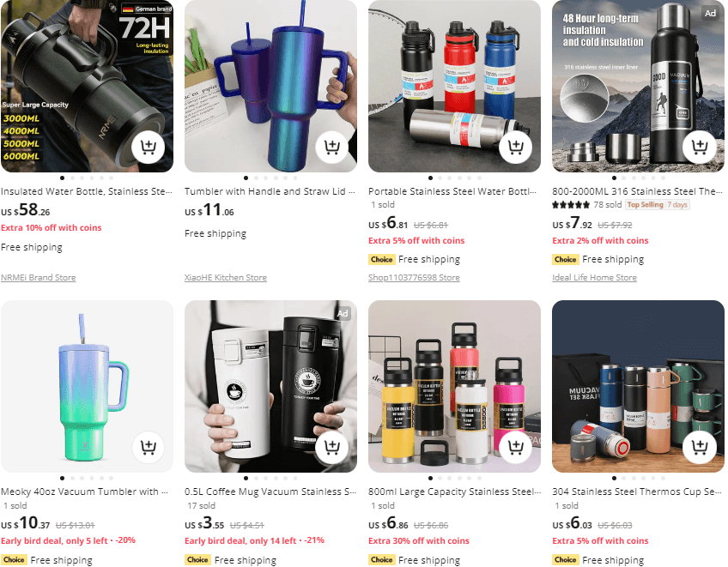The width and height of the screenshot is (728, 567).
Task: Add 800ml Large Capacity bottle to cart
Action: pyautogui.click(x=516, y=447)
